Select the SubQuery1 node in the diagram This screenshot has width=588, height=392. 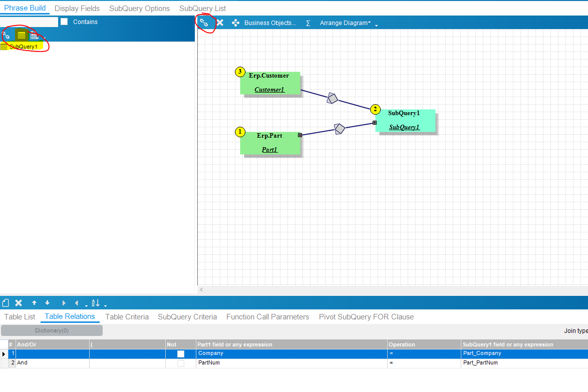pos(405,120)
